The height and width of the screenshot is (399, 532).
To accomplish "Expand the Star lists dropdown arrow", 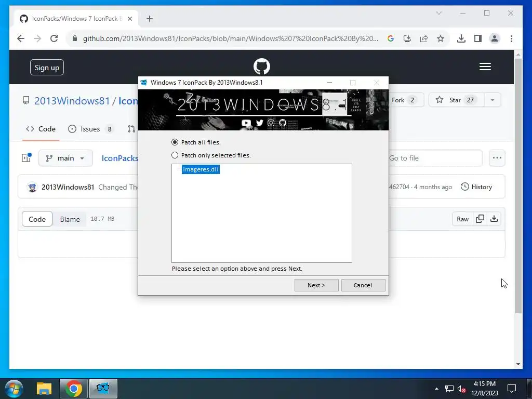I will pyautogui.click(x=493, y=100).
